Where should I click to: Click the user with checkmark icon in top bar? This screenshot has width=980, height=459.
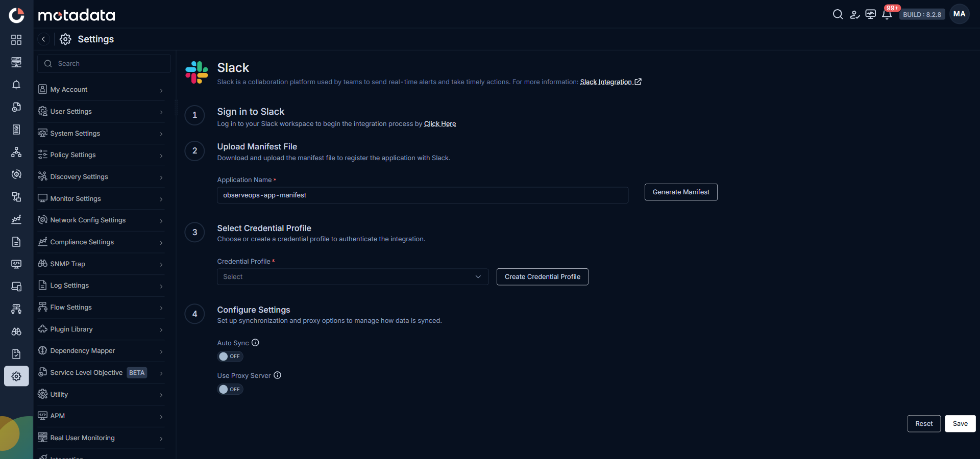854,14
